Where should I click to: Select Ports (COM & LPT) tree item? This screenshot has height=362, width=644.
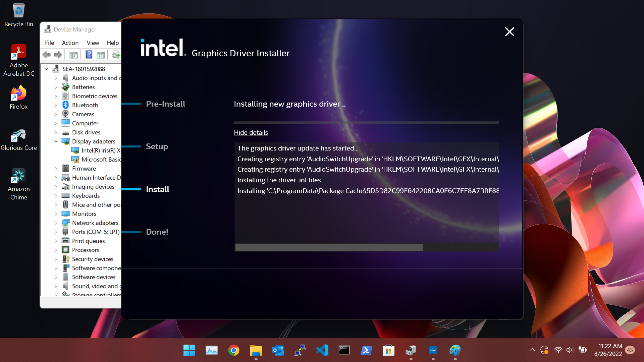click(x=96, y=232)
